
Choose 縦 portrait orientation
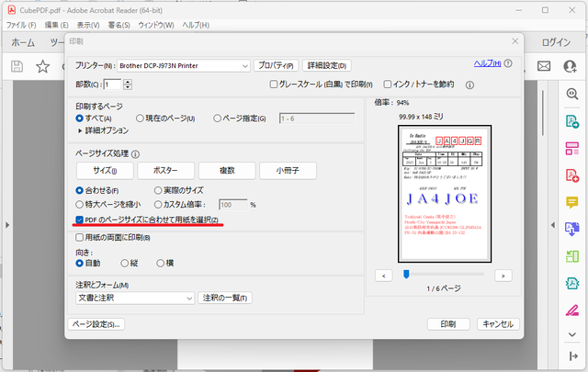click(x=125, y=264)
